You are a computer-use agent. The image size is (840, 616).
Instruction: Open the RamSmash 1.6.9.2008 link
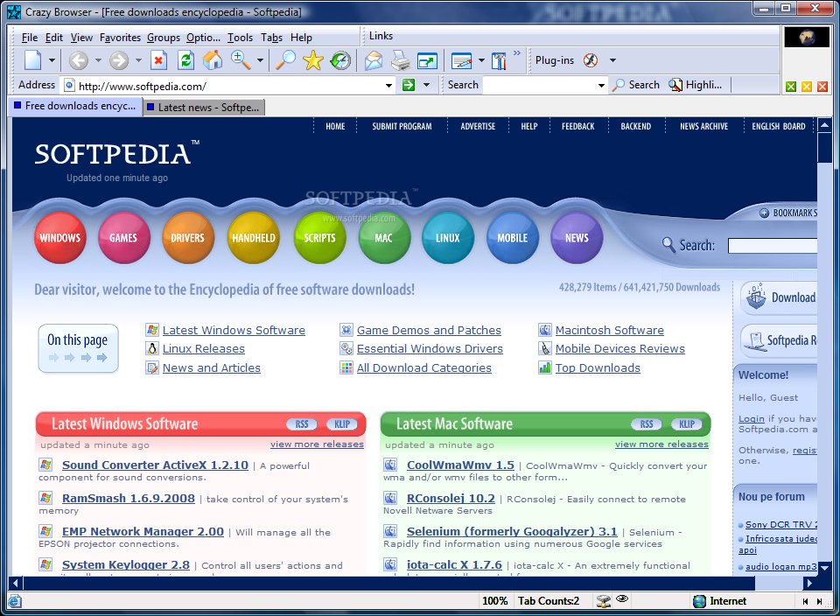129,498
